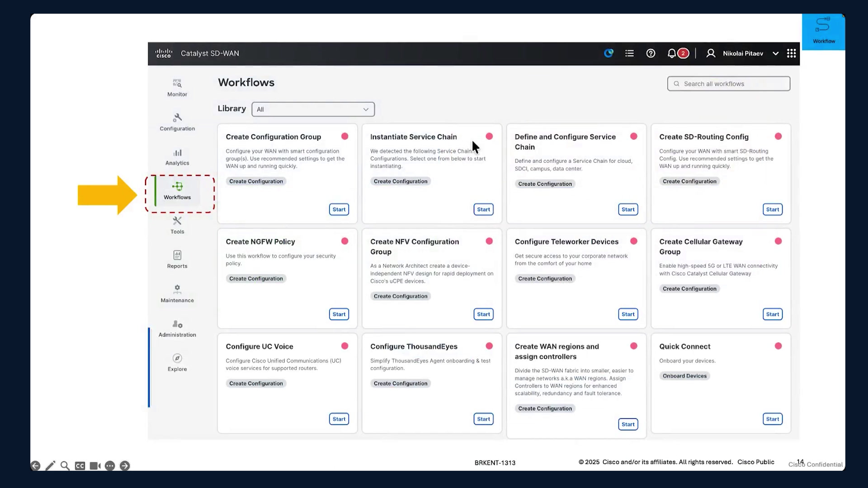Click the Create Cellular Gateway Group title
868x488 pixels.
[x=701, y=247]
